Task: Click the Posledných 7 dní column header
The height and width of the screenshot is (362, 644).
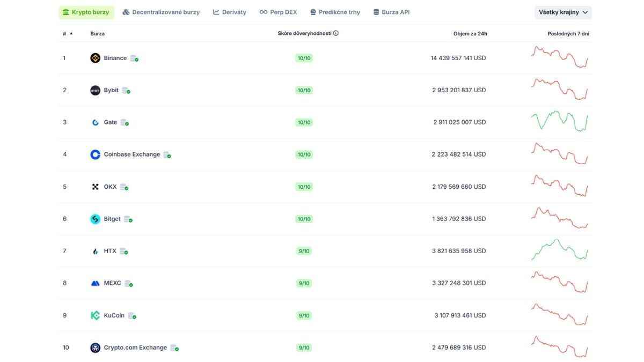Action: [x=568, y=34]
